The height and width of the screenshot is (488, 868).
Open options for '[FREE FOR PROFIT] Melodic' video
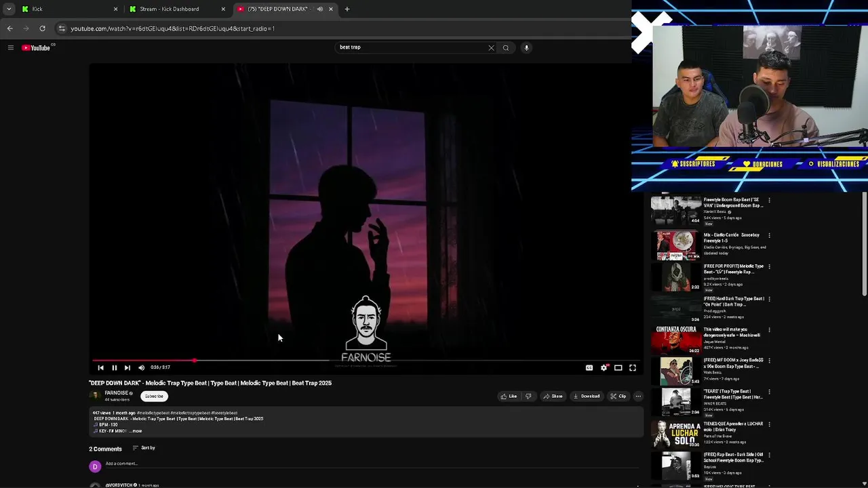tap(769, 267)
